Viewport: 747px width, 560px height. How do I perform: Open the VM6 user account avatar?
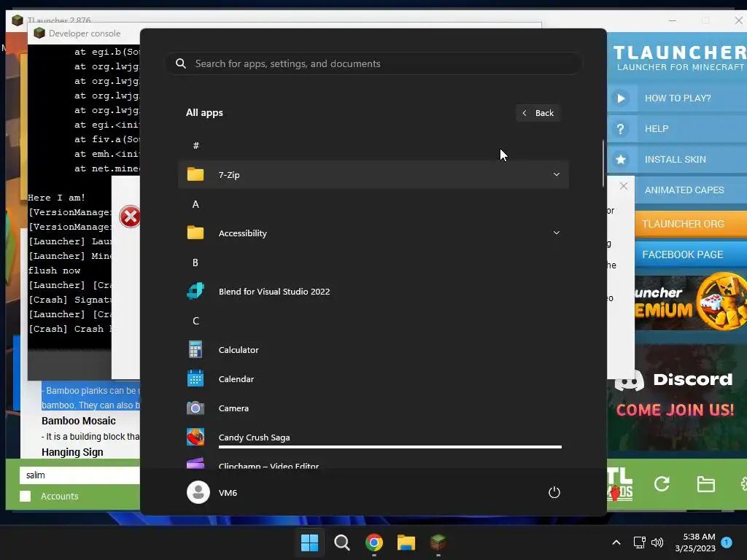(x=198, y=492)
